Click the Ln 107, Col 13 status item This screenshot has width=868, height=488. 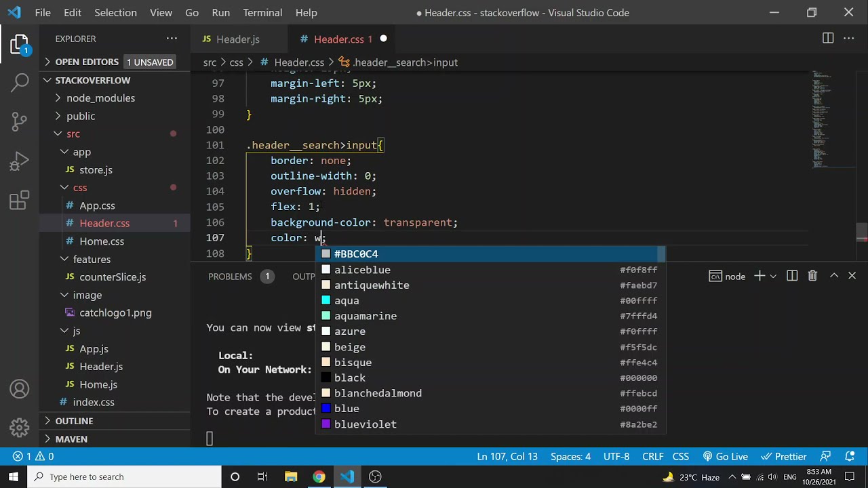coord(507,457)
